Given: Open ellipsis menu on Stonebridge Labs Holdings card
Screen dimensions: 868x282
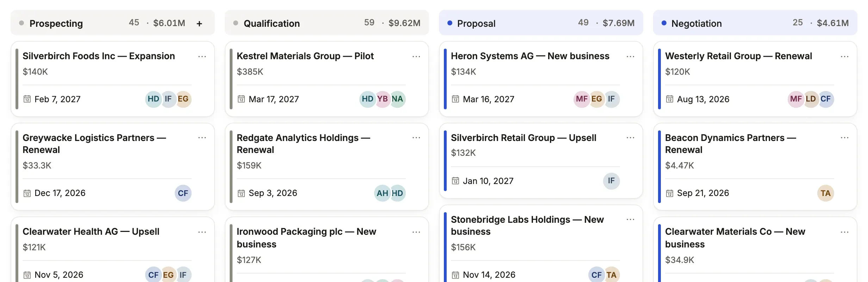Looking at the screenshot, I should [x=631, y=220].
